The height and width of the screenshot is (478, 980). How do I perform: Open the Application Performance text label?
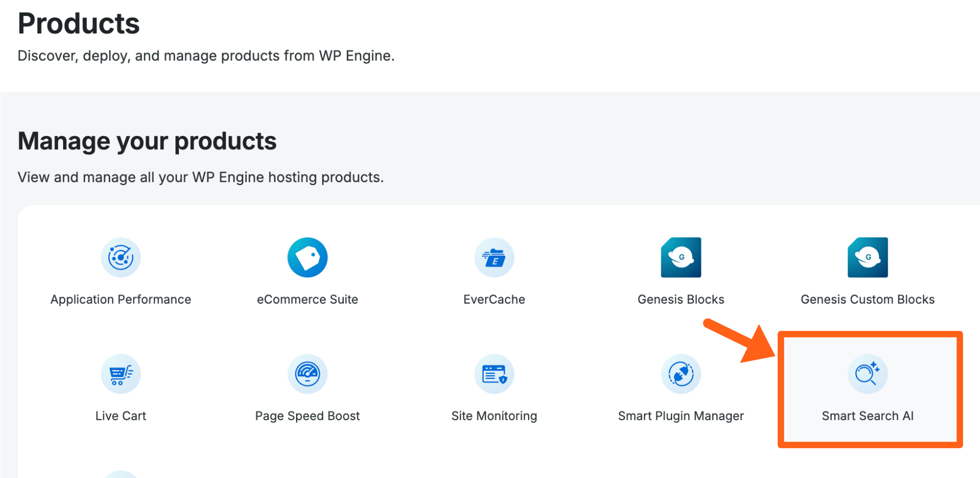pyautogui.click(x=121, y=300)
